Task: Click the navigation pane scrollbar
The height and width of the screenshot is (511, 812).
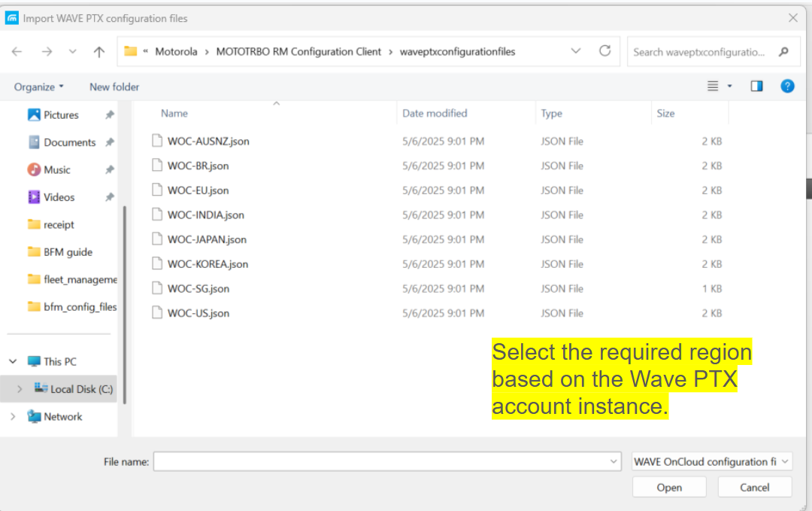Action: (124, 305)
